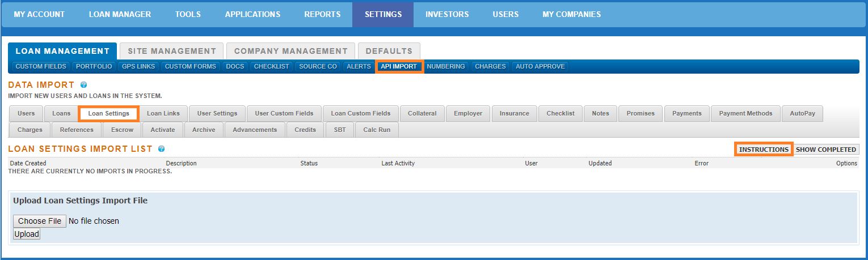
Task: Select the SBT import tab
Action: [x=340, y=130]
